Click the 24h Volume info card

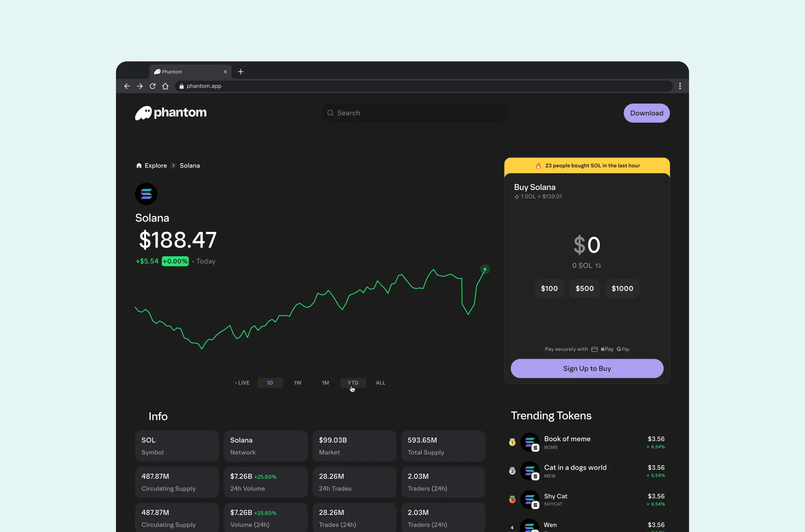point(266,482)
